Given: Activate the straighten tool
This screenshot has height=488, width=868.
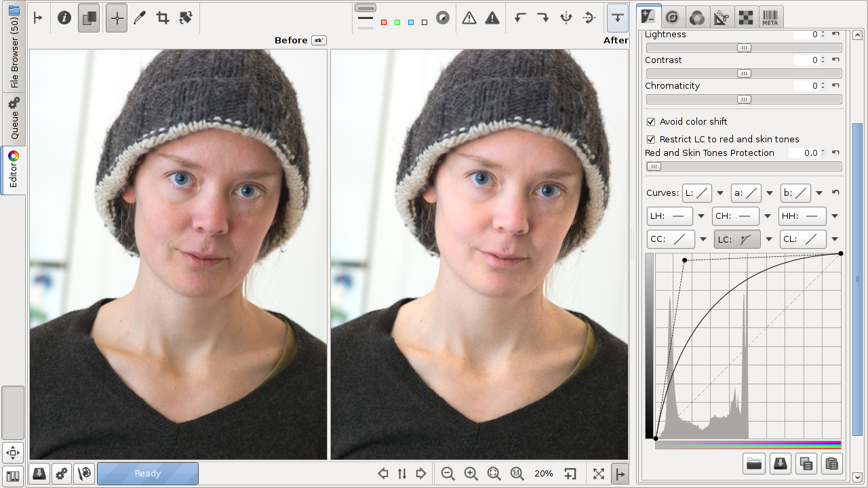Looking at the screenshot, I should [186, 18].
